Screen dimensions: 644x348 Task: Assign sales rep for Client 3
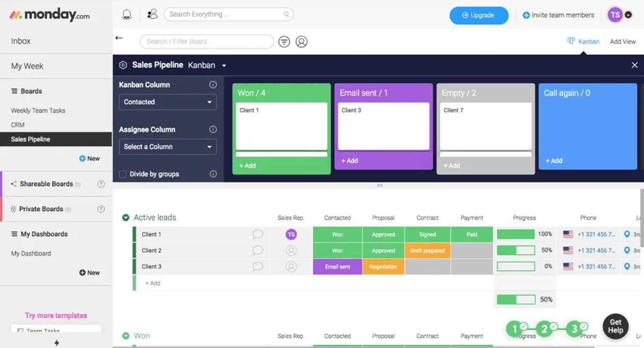tap(291, 266)
